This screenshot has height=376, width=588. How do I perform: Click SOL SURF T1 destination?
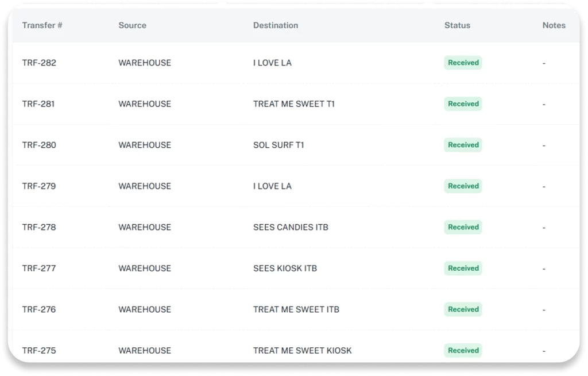(278, 145)
